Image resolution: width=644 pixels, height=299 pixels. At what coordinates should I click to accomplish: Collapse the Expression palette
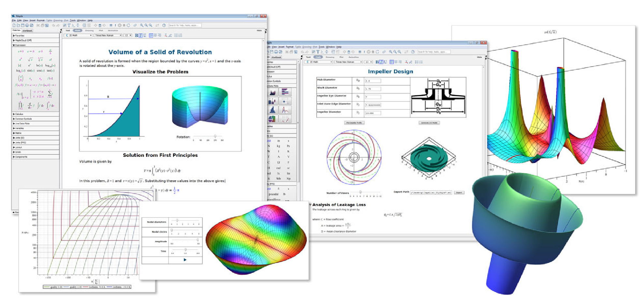(x=36, y=45)
